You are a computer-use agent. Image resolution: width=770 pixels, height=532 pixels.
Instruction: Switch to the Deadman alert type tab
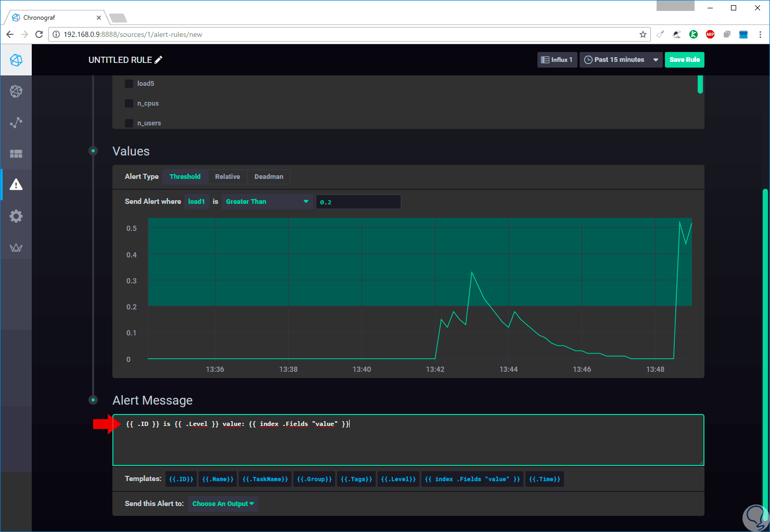click(x=268, y=177)
